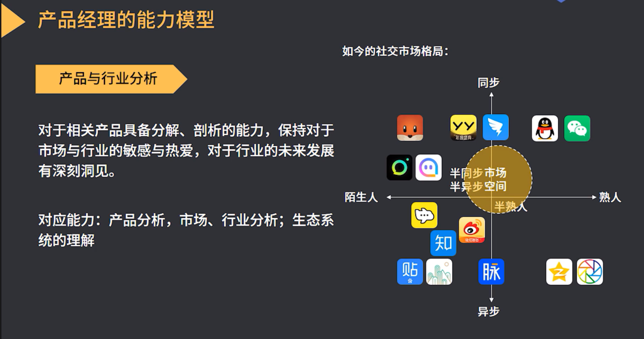
Task: Click the colorful aperture shutter icon
Action: point(590,272)
